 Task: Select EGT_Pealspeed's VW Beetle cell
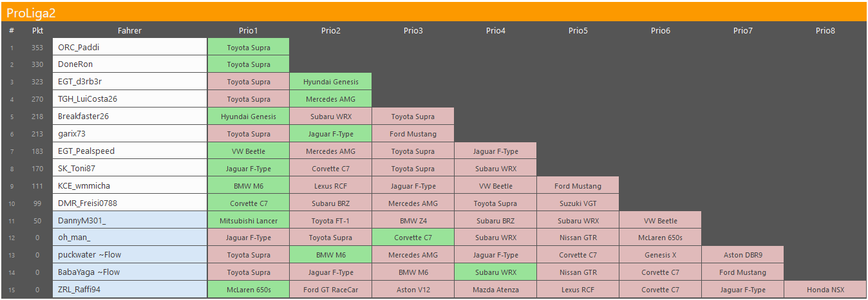248,151
